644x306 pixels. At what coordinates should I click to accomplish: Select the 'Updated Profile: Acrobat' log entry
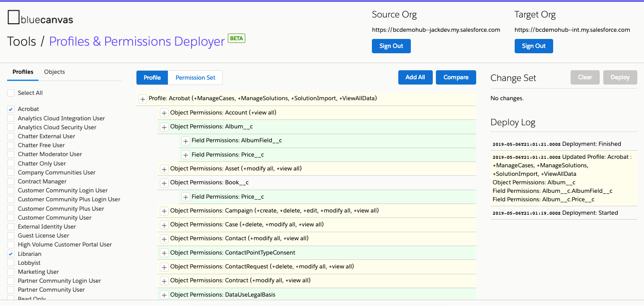pos(564,178)
